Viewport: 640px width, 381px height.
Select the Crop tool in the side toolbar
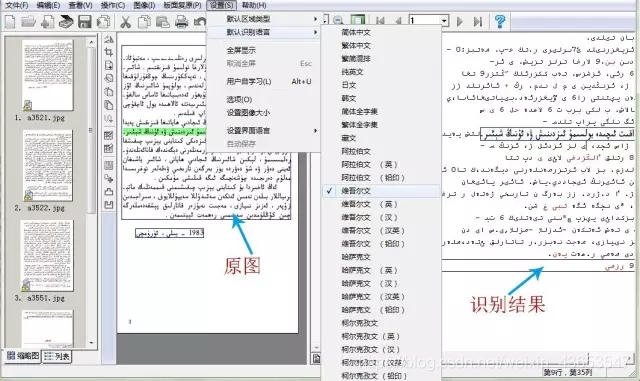coord(109,52)
